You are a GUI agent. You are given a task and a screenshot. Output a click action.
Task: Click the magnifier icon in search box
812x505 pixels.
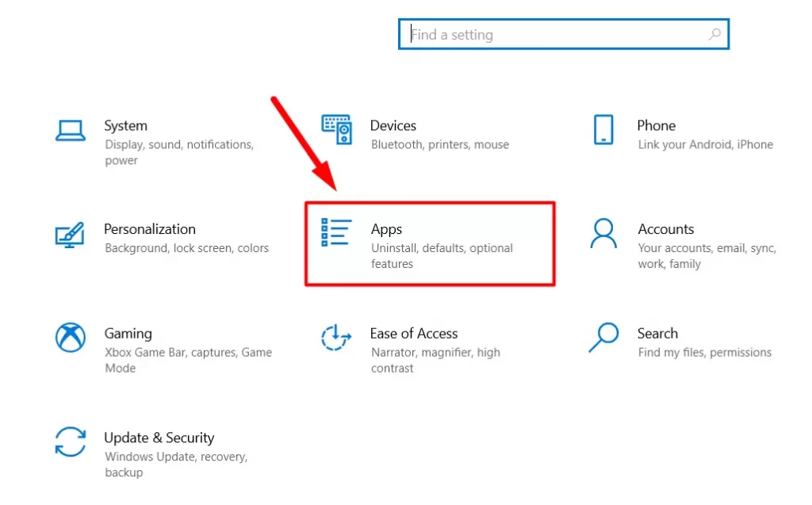714,35
